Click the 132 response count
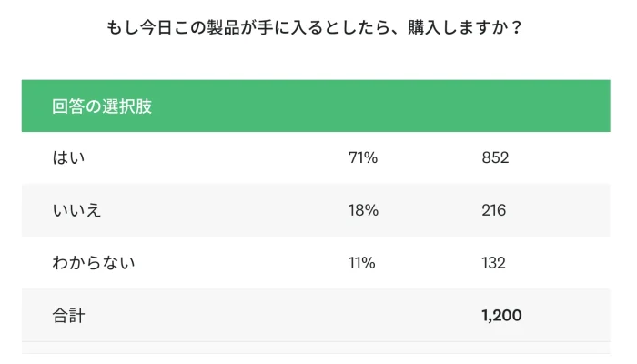Viewport: 637px width, 364px height. click(494, 263)
